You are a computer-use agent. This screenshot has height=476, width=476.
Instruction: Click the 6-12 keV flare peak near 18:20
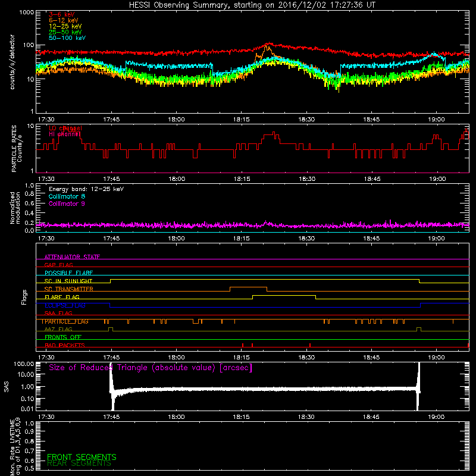tap(267, 47)
